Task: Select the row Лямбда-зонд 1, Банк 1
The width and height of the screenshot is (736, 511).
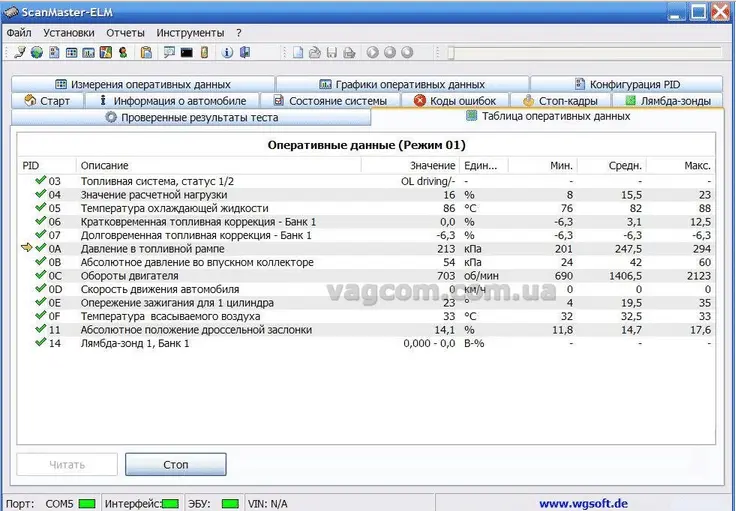Action: point(367,343)
